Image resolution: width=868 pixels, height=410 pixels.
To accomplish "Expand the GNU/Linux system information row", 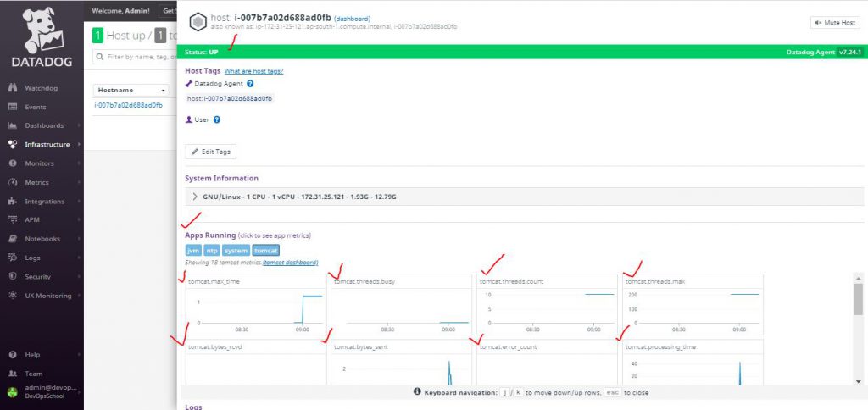I will point(195,197).
